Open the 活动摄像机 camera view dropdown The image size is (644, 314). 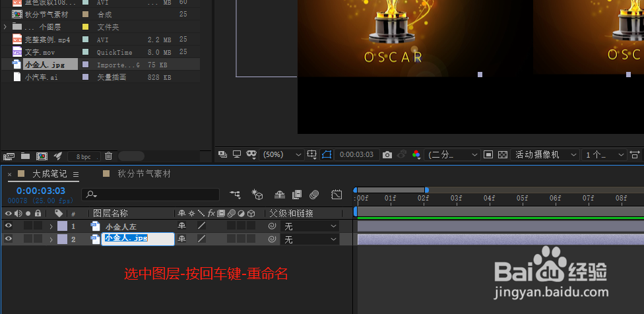(544, 155)
